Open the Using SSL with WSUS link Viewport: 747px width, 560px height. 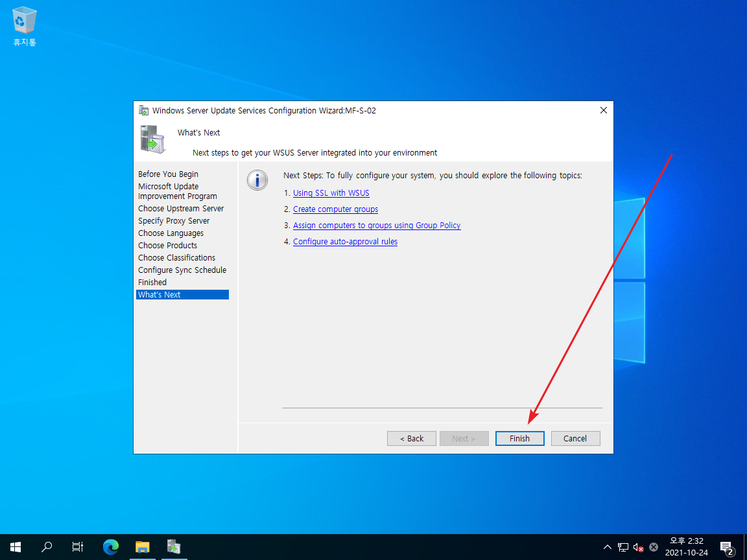[331, 193]
